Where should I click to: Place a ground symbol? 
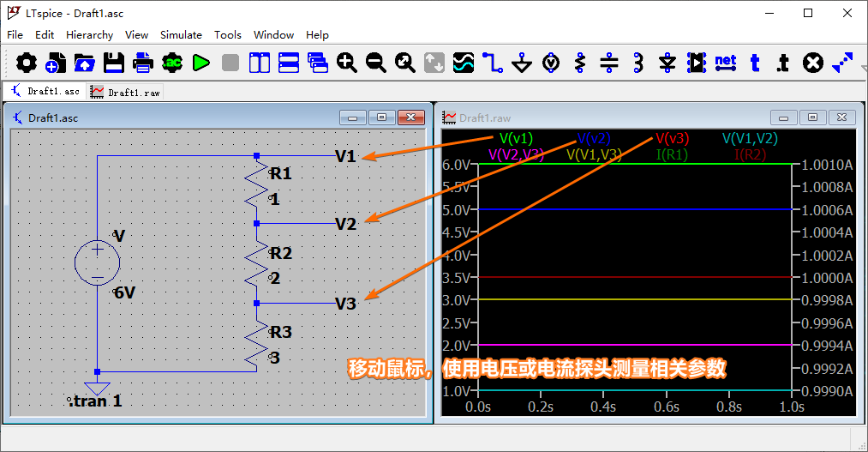522,63
